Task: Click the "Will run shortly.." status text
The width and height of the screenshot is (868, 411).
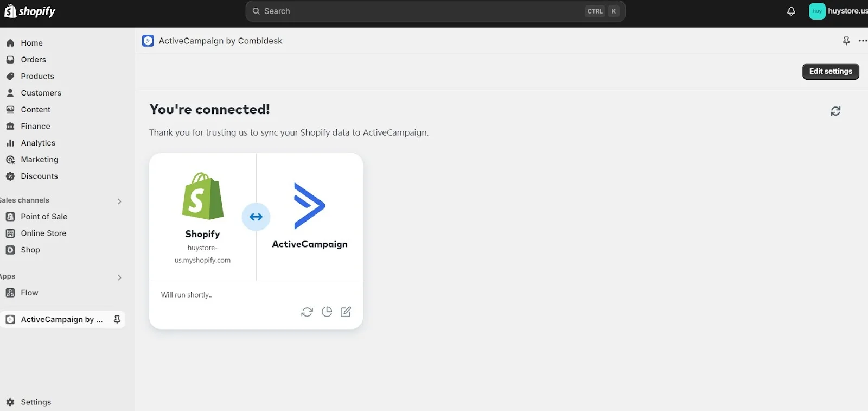Action: (186, 295)
